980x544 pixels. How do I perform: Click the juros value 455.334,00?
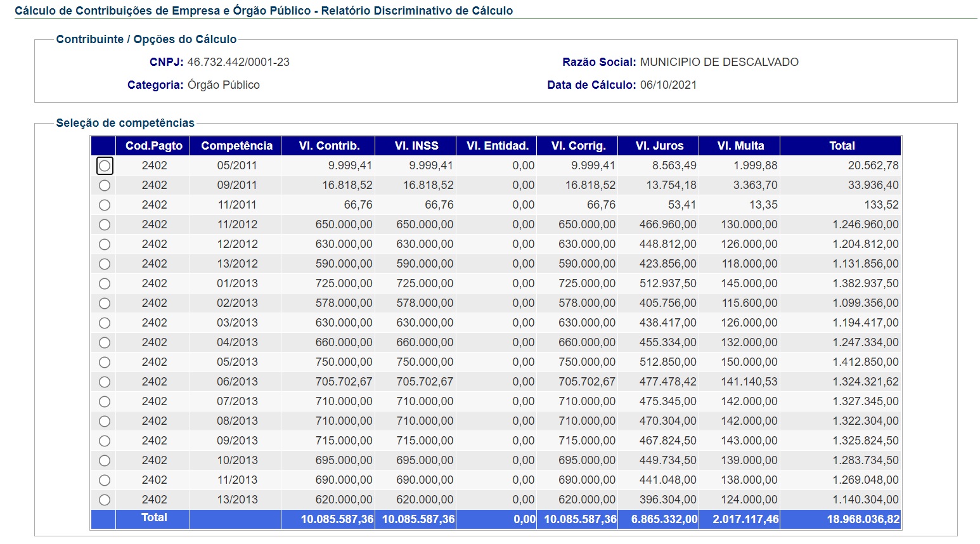click(667, 342)
